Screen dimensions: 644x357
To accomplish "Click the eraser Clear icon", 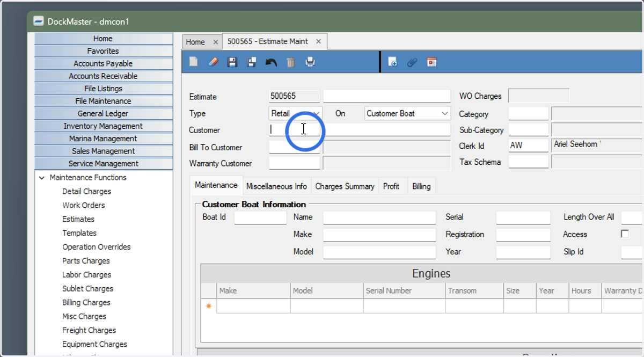I will [x=213, y=62].
